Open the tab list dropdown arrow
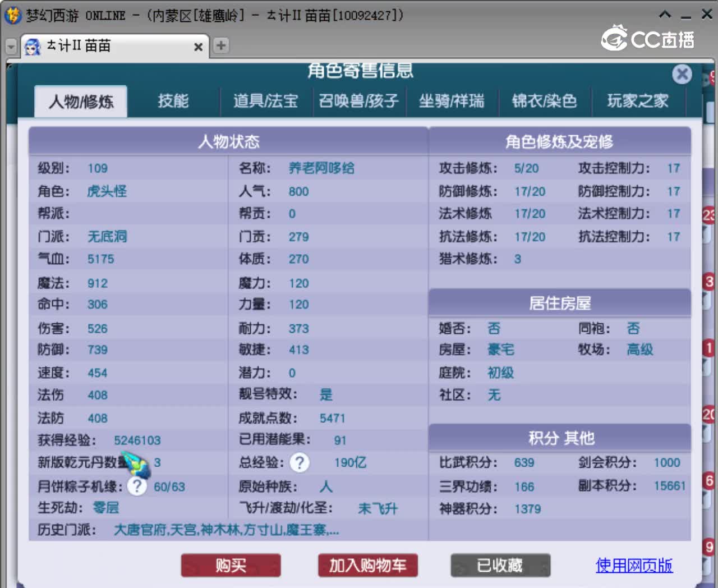Screen dimensions: 718x588 pos(11,47)
